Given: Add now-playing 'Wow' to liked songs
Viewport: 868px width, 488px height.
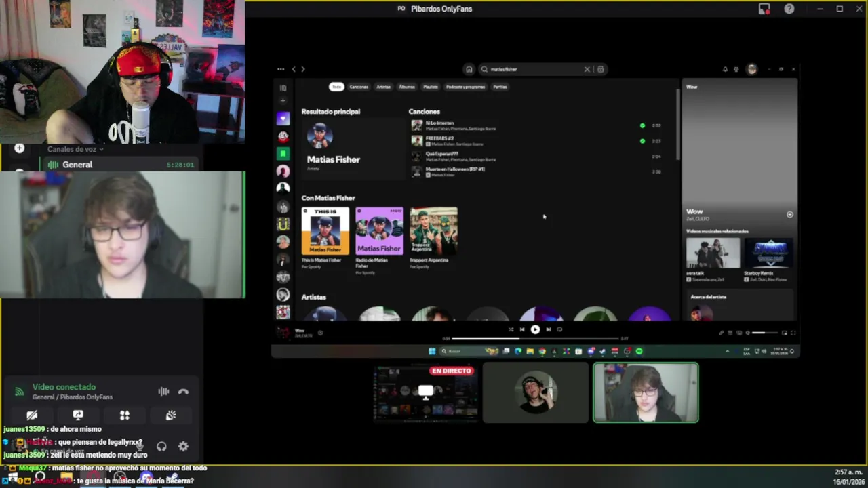Looking at the screenshot, I should 320,333.
